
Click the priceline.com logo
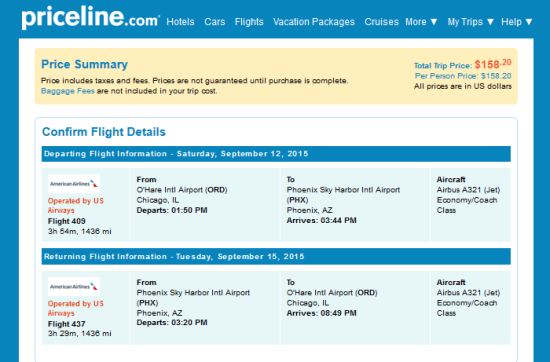91,18
